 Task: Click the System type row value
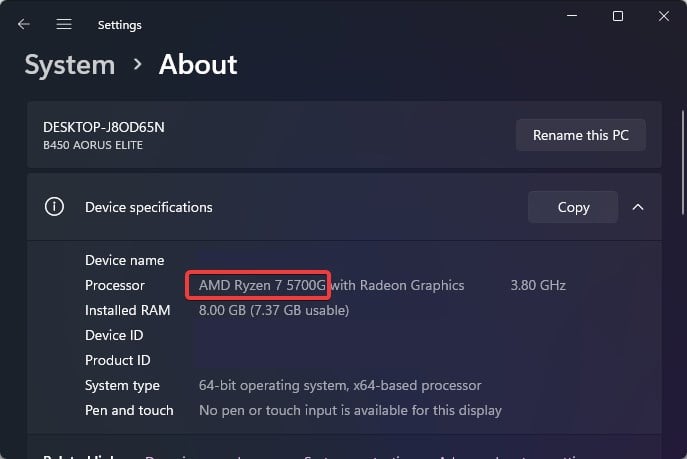coord(340,385)
